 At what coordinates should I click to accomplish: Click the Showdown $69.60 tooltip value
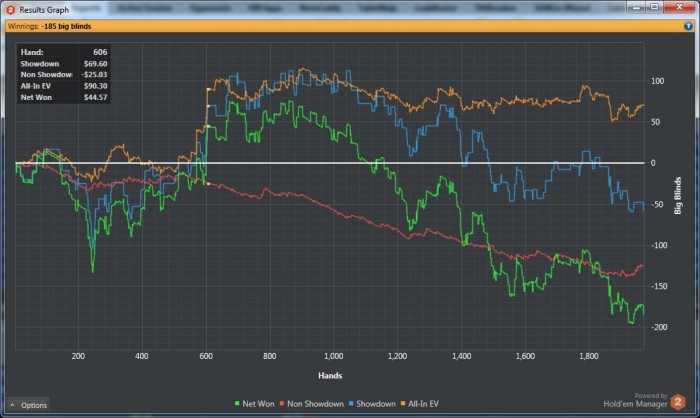point(95,63)
